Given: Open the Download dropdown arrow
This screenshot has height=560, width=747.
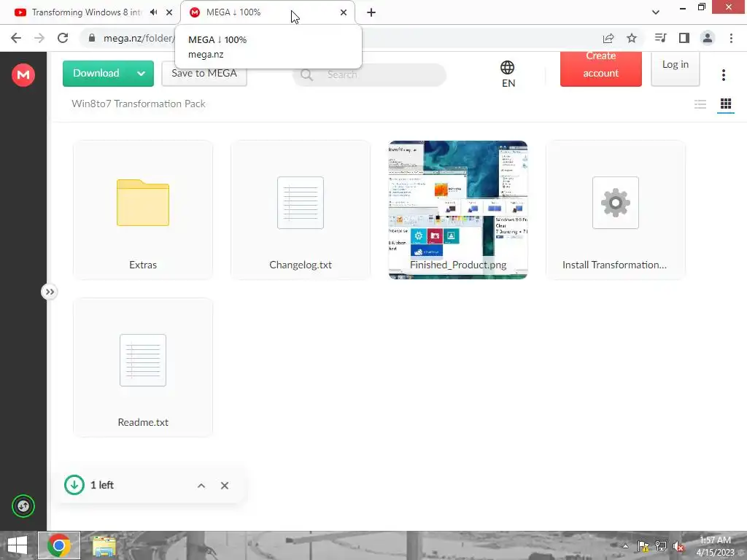Looking at the screenshot, I should click(141, 74).
